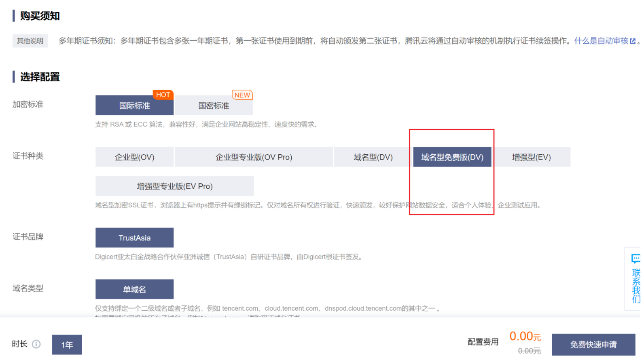Screen dimensions: 644x364
Task: Click the struck-through 0.00元 original price
Action: pos(530,351)
